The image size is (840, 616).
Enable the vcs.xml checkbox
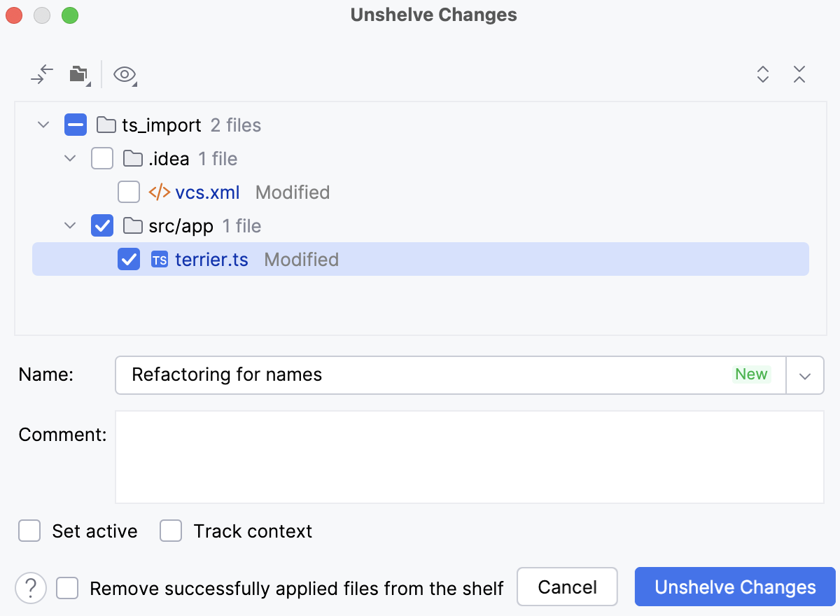tap(129, 192)
